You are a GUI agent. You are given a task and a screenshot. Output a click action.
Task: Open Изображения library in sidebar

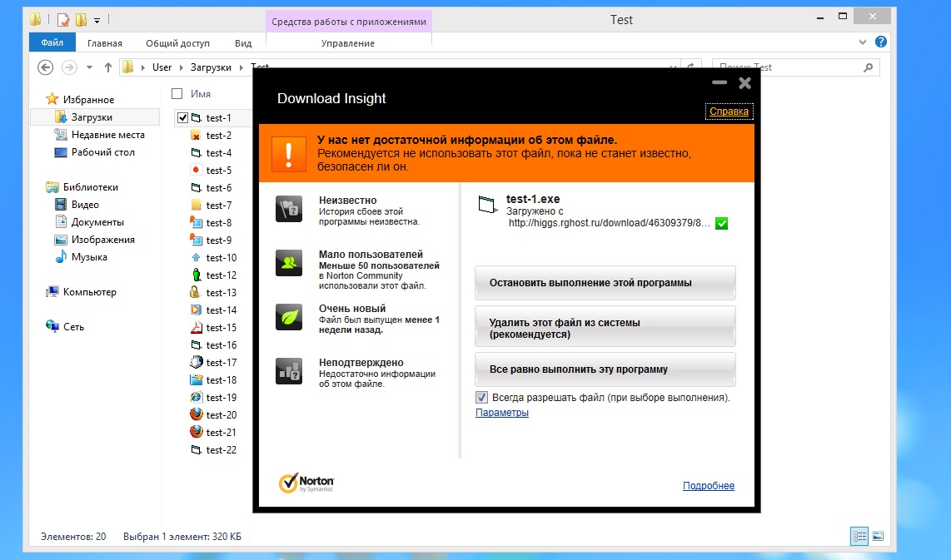102,240
